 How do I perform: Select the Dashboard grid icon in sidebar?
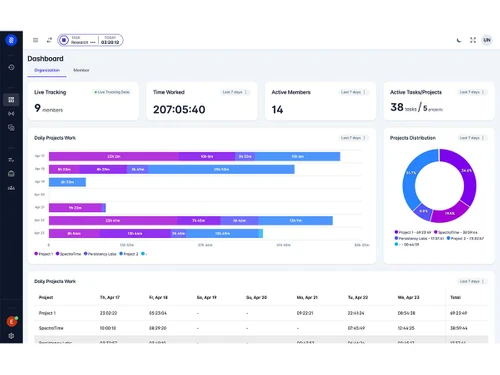click(x=11, y=99)
